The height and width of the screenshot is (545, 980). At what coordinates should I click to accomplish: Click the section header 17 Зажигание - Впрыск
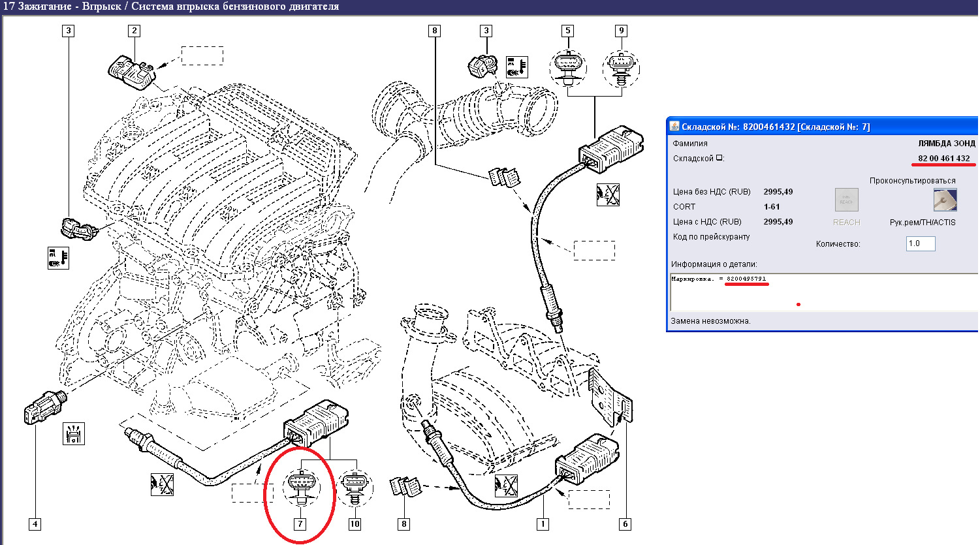click(171, 7)
